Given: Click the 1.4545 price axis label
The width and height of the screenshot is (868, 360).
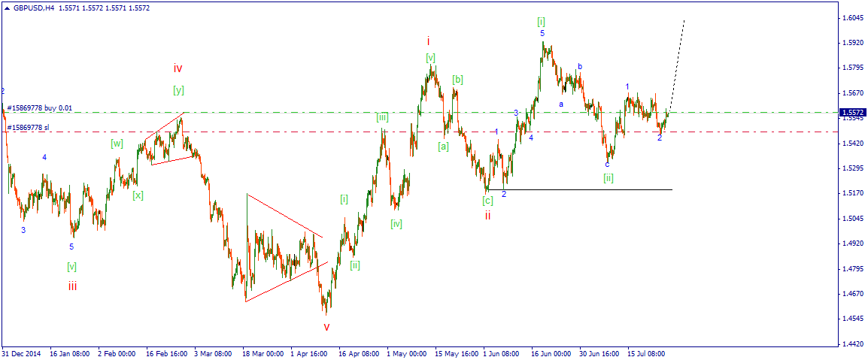Looking at the screenshot, I should [852, 319].
